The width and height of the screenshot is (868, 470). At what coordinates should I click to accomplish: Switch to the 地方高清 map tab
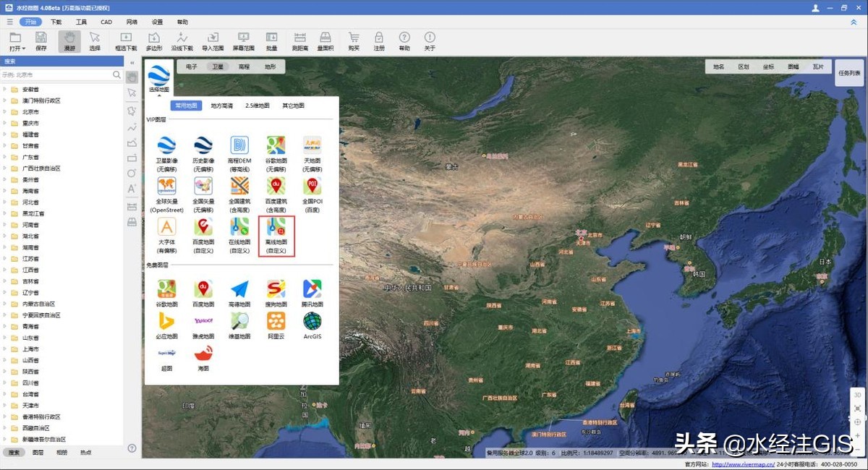221,106
